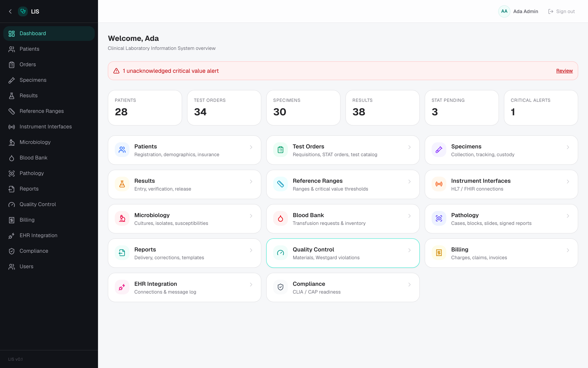Click the Dashboard grid icon in sidebar
588x368 pixels.
tap(12, 34)
